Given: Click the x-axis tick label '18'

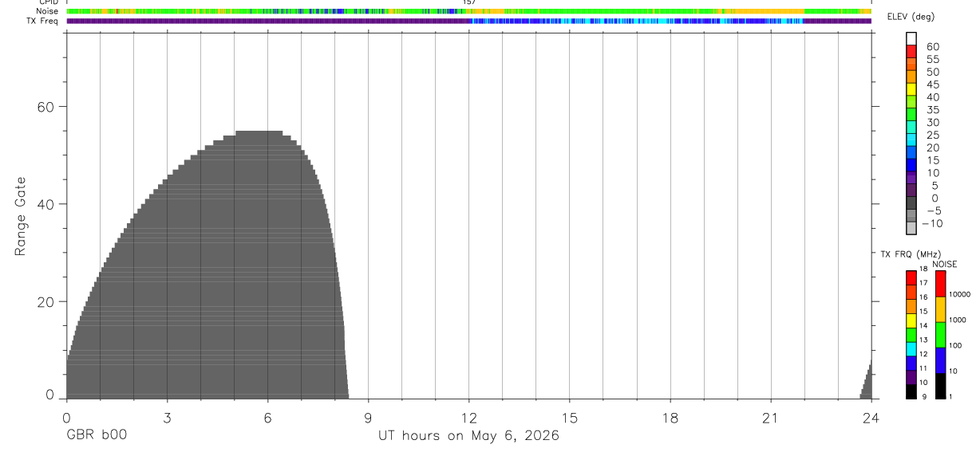Looking at the screenshot, I should [x=670, y=418].
